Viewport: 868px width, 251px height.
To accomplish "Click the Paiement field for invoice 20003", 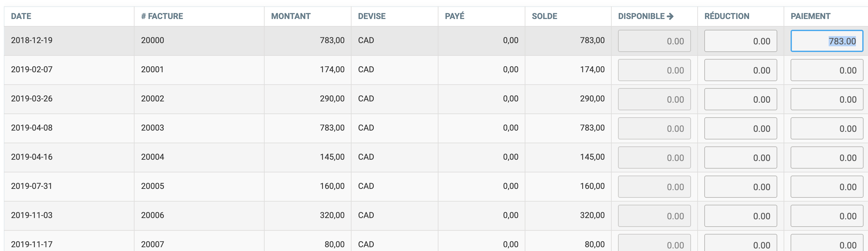I will point(826,129).
